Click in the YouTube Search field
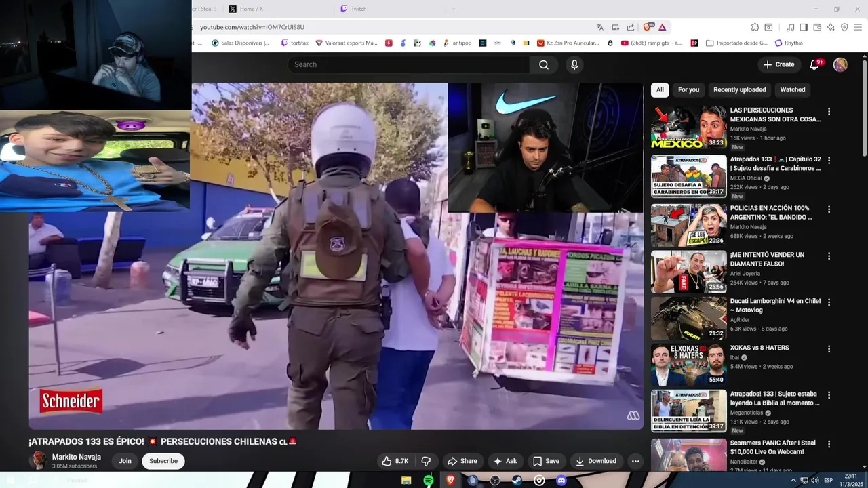 click(x=408, y=64)
